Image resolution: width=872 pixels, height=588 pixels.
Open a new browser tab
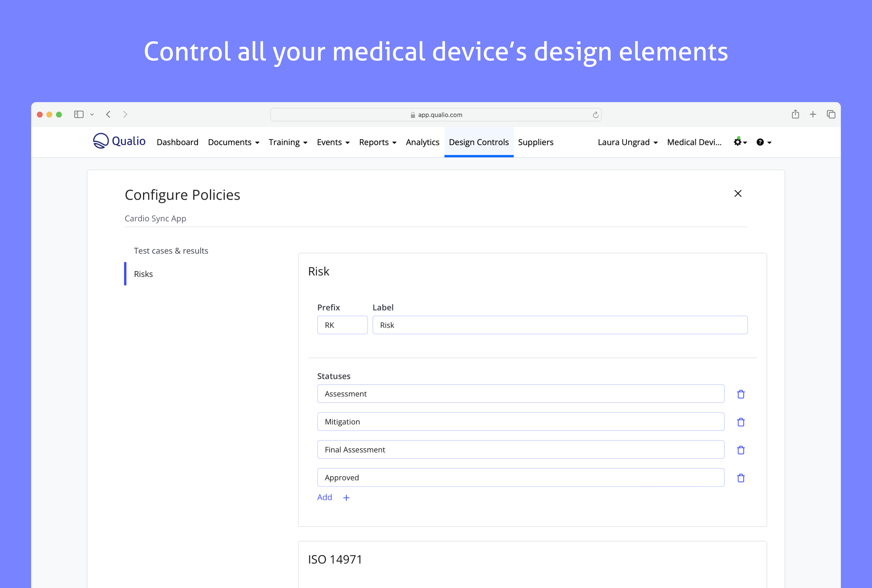pos(813,114)
